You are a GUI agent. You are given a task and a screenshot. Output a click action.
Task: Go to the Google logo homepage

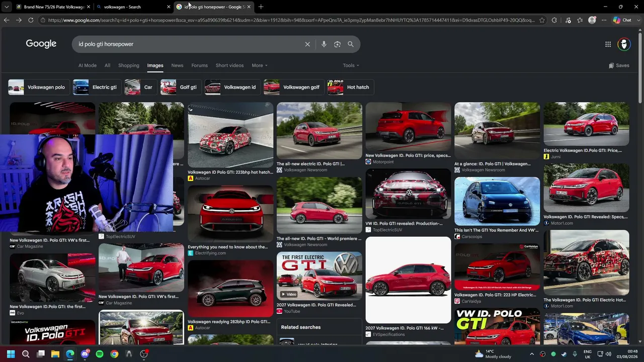click(x=41, y=44)
